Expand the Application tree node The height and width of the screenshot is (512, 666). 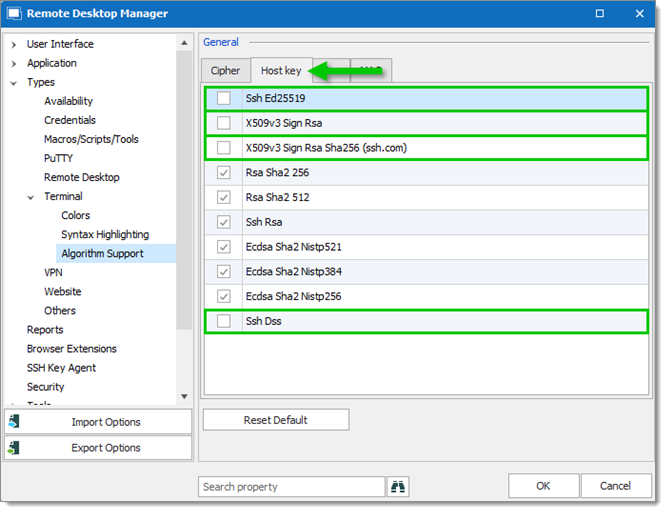[x=14, y=63]
